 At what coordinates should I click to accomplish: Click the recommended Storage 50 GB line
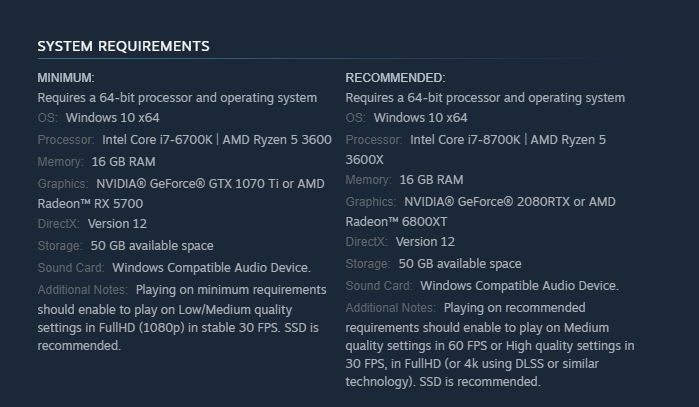[433, 264]
